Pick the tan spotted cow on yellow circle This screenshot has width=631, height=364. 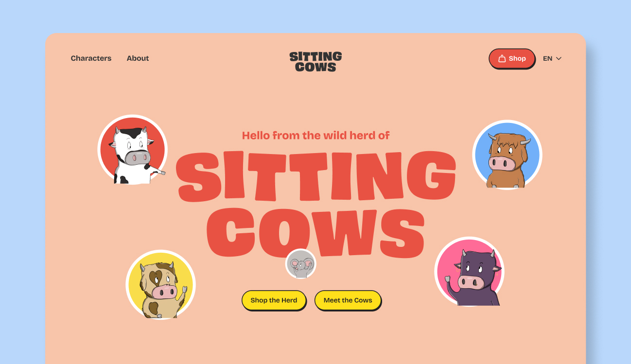160,285
